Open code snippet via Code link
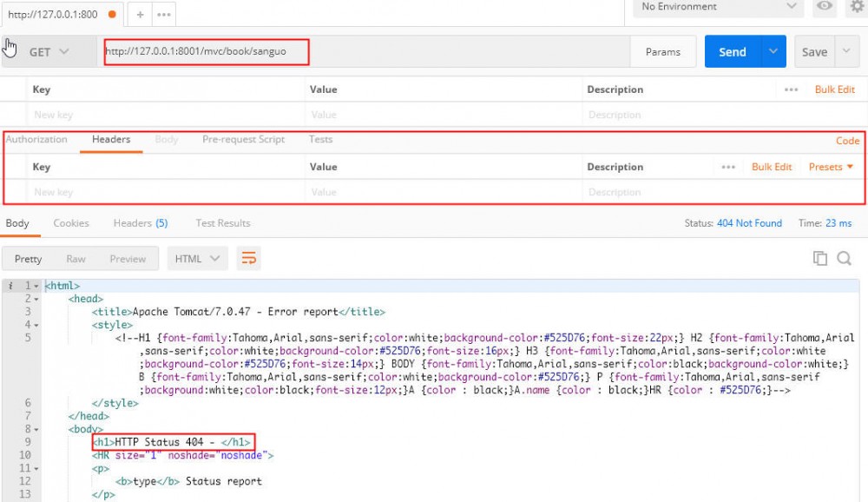This screenshot has width=868, height=502. click(849, 139)
